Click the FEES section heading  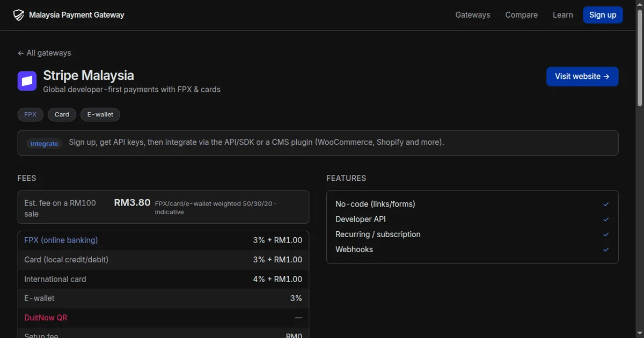[x=27, y=178]
